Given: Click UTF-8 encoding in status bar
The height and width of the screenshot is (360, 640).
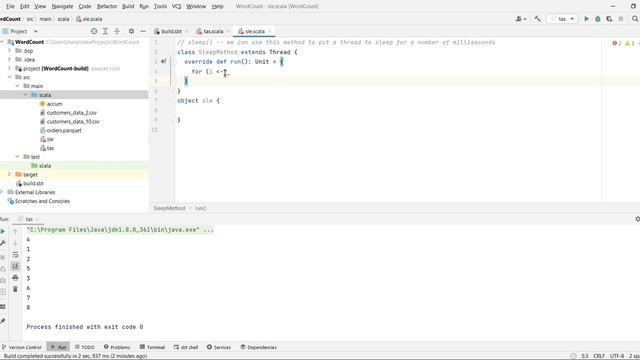Looking at the screenshot, I should [617, 356].
